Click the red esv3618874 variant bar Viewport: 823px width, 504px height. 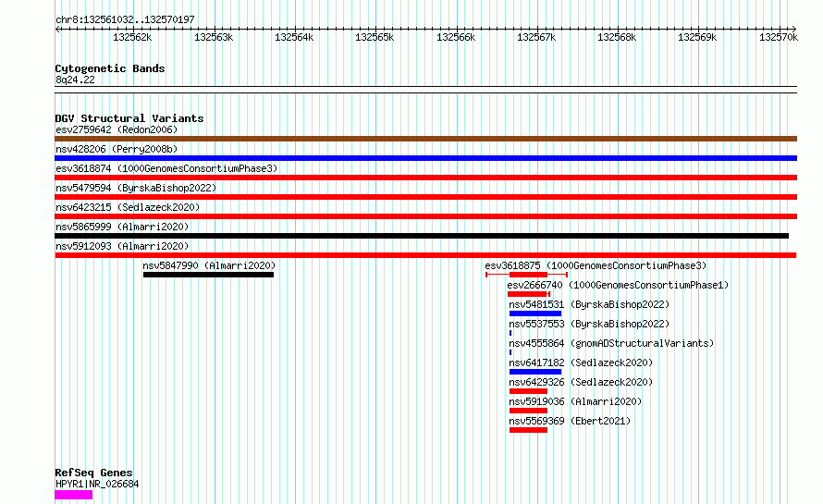[x=425, y=178]
